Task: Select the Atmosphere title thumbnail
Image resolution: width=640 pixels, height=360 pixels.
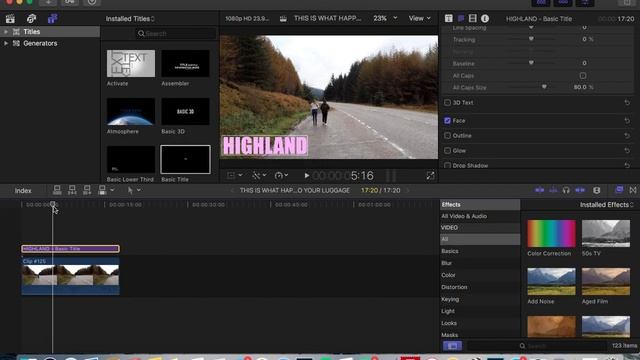Action: (x=131, y=111)
